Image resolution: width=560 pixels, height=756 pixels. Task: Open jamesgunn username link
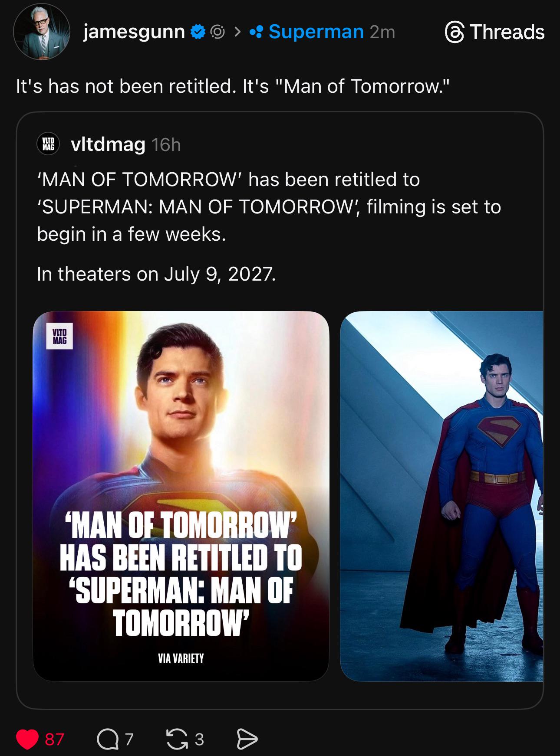coord(134,32)
